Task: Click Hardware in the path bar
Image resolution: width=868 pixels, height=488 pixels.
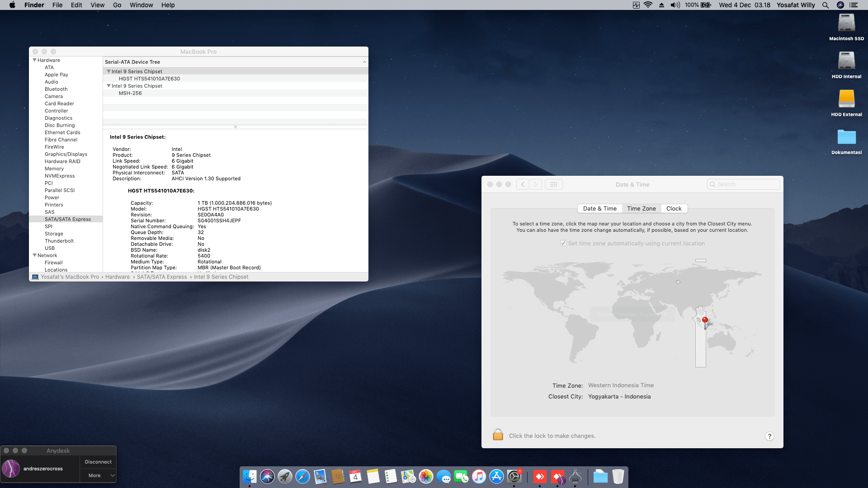Action: pos(118,277)
